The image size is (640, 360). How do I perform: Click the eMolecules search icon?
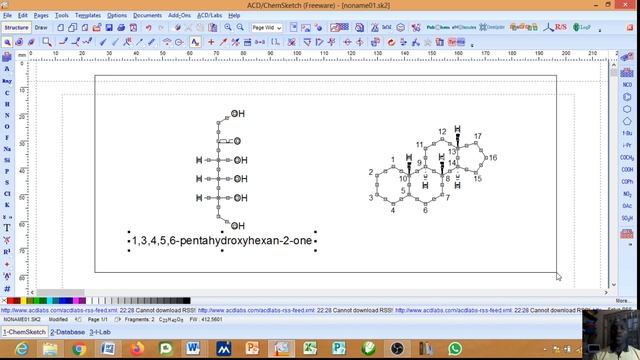464,27
